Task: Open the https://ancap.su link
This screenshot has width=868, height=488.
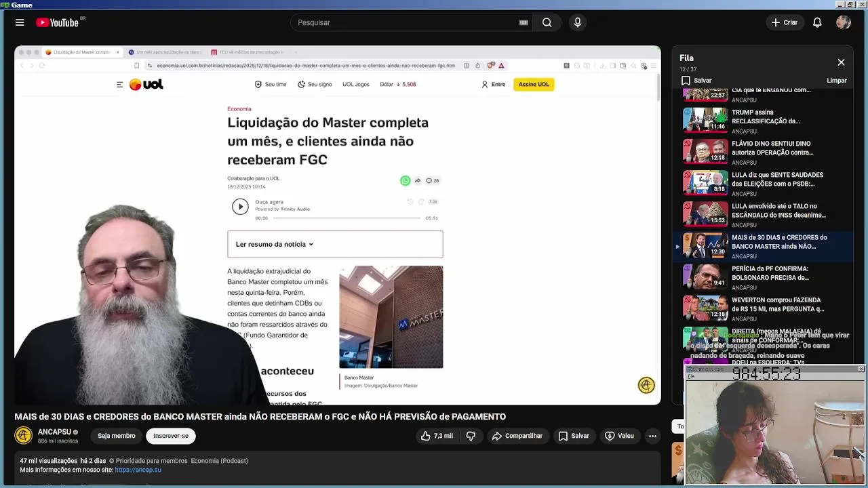Action: pyautogui.click(x=138, y=470)
